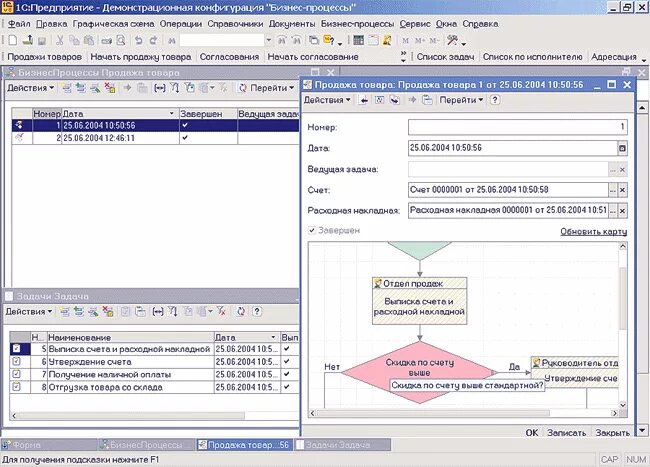Click the Print preview magnifier icon
650x467 pixels.
click(121, 40)
